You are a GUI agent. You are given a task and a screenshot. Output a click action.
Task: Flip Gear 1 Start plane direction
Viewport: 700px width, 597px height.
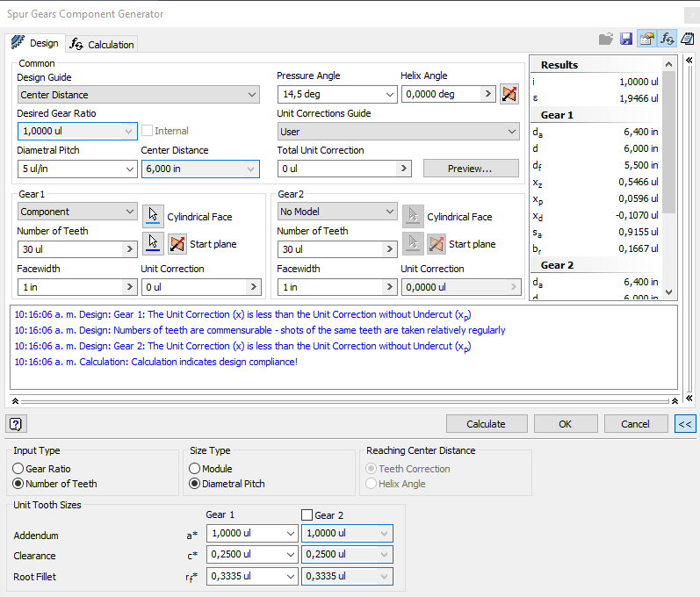point(177,243)
